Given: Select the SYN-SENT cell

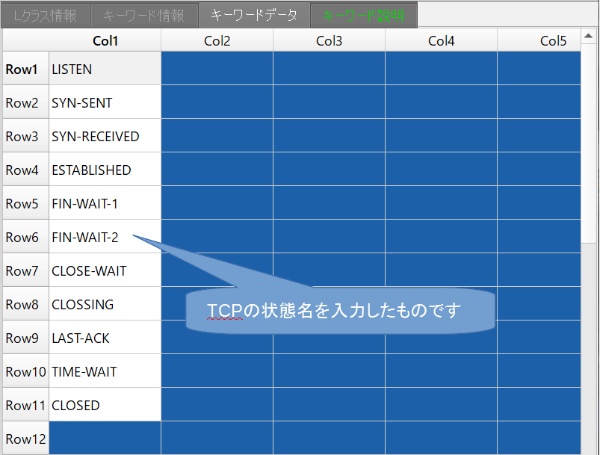Looking at the screenshot, I should coord(105,103).
